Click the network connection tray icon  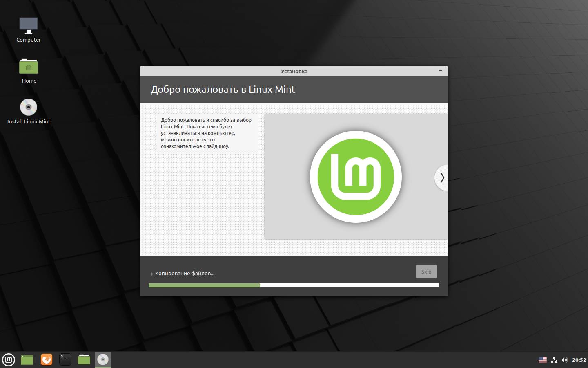pyautogui.click(x=554, y=360)
